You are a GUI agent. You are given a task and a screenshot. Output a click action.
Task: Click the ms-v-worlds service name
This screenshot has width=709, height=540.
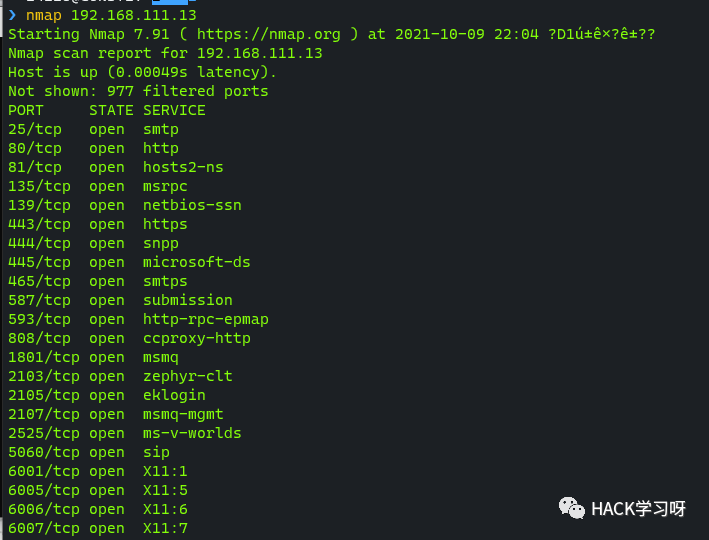pyautogui.click(x=192, y=433)
